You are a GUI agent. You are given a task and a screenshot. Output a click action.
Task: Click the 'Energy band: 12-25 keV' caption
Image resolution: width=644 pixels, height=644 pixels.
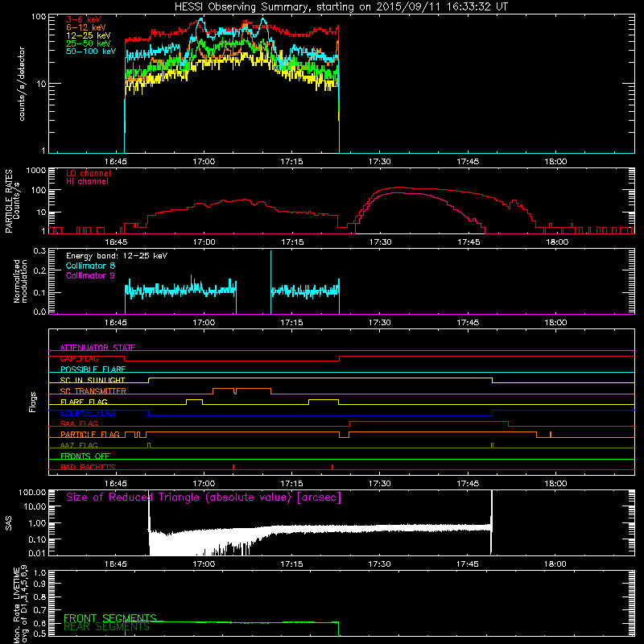(x=117, y=256)
